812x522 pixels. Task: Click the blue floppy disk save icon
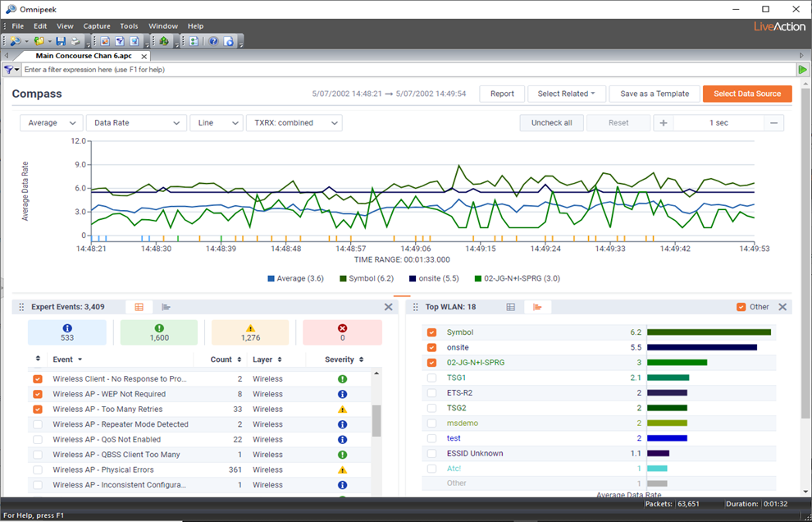62,41
